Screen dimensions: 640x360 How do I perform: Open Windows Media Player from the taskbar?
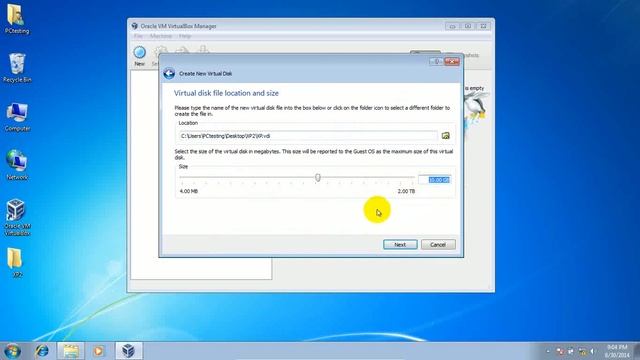(x=98, y=351)
